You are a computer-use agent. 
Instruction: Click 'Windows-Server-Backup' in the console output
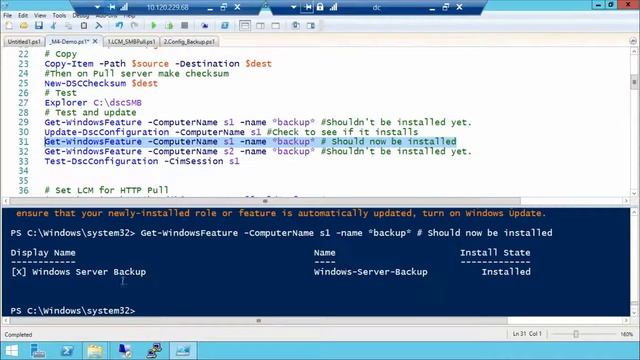pos(371,272)
